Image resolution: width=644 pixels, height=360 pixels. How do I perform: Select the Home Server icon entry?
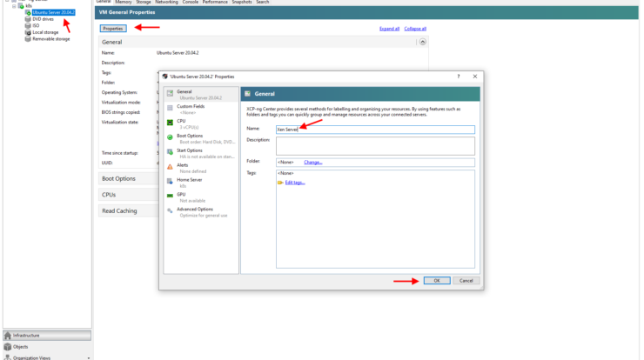click(170, 180)
